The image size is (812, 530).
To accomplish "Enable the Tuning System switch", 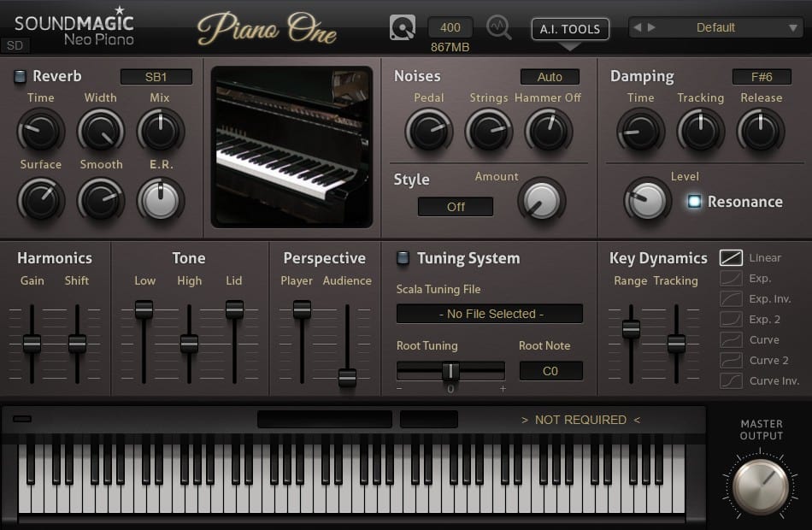I will pos(401,257).
